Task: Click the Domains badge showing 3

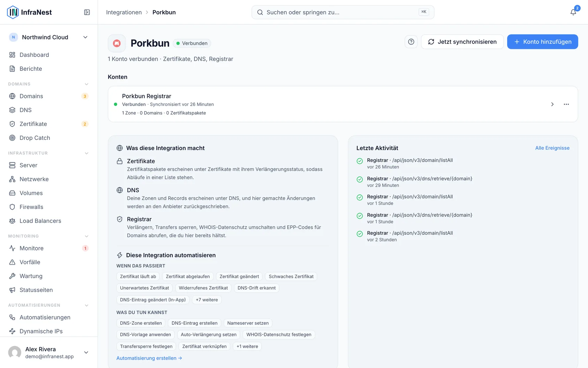Action: click(x=85, y=96)
